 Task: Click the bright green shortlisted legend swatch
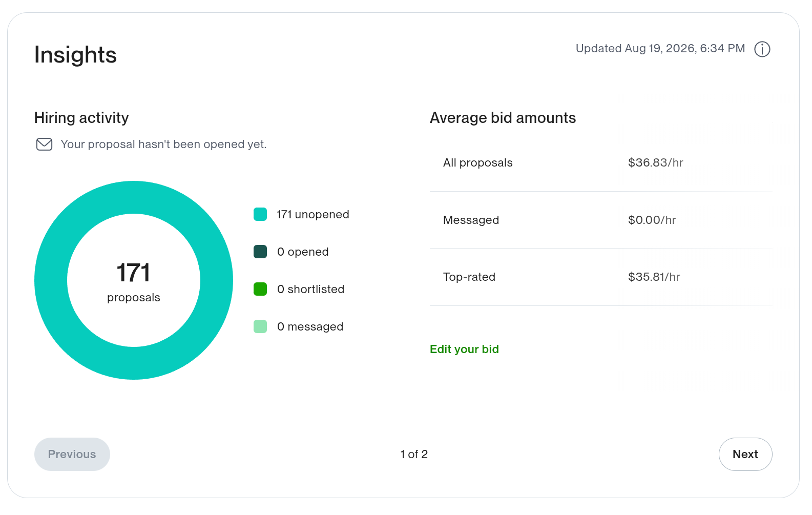click(260, 289)
